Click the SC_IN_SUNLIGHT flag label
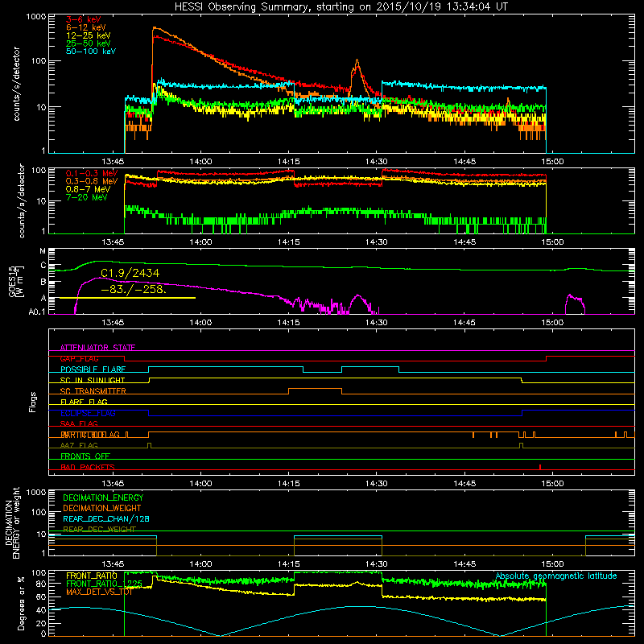The image size is (644, 644). tap(93, 380)
